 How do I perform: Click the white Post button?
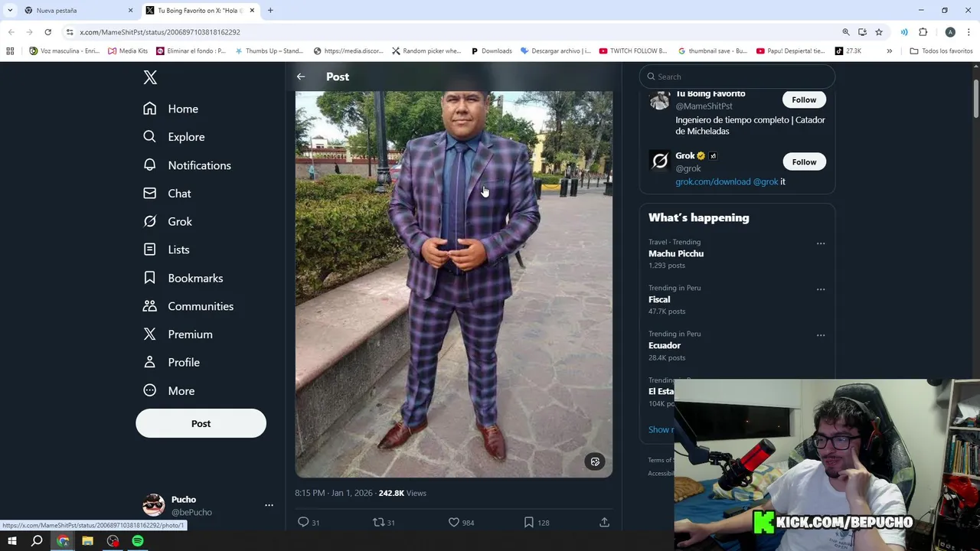[x=201, y=423]
